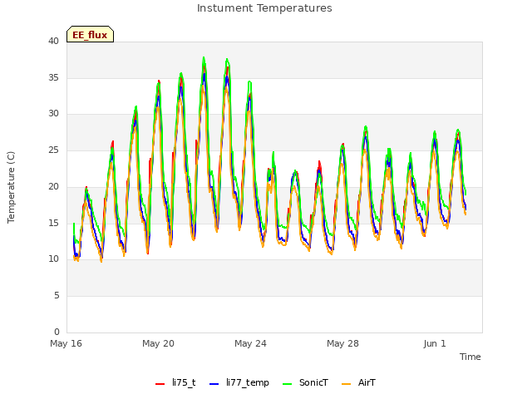The width and height of the screenshot is (532, 399).
Task: Click the Temperature (C) y-axis label
Action: [x=11, y=187]
